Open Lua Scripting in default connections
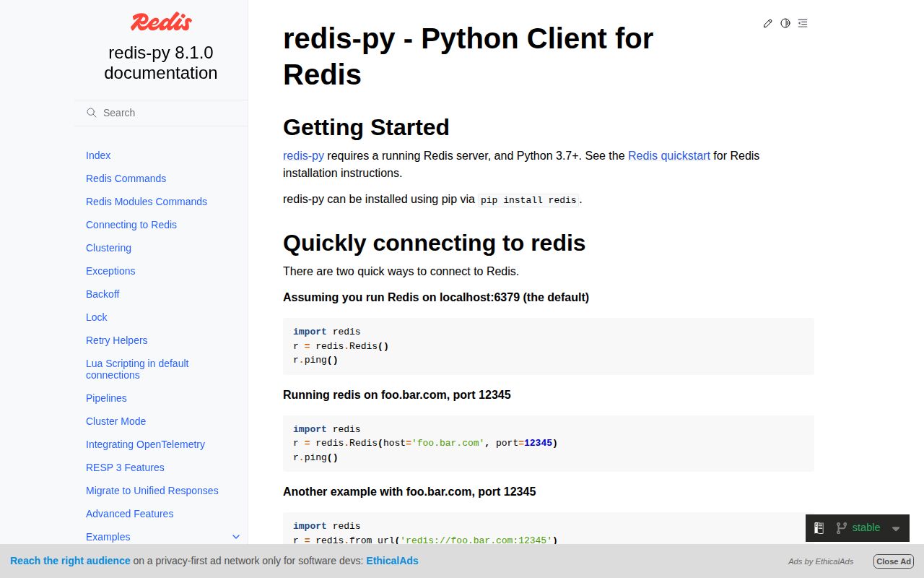The width and height of the screenshot is (924, 578). click(137, 369)
